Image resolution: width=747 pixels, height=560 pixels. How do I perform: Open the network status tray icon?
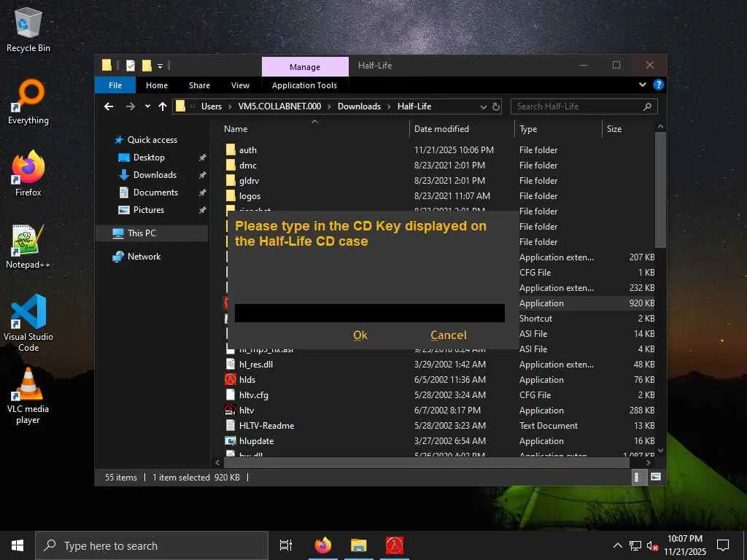tap(635, 545)
